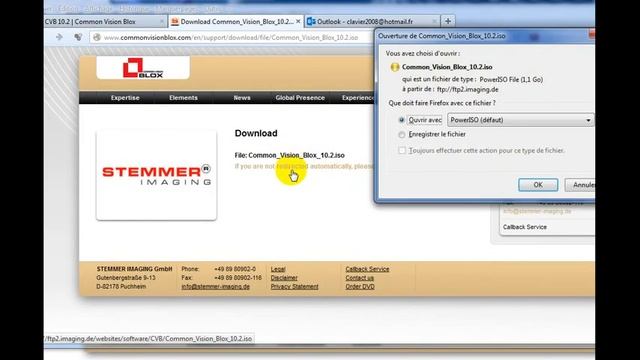The width and height of the screenshot is (640, 360).
Task: Expand the PowerISO (défaut) dropdown
Action: tap(521, 120)
